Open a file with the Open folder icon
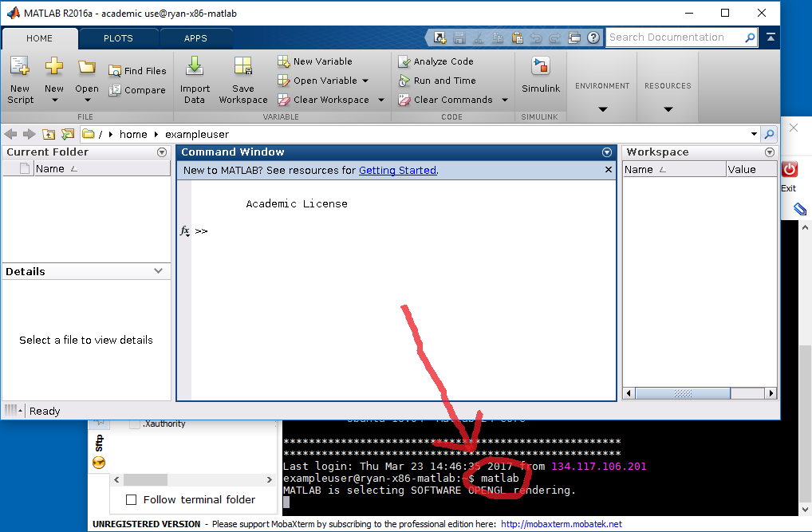This screenshot has width=812, height=532. click(x=86, y=67)
